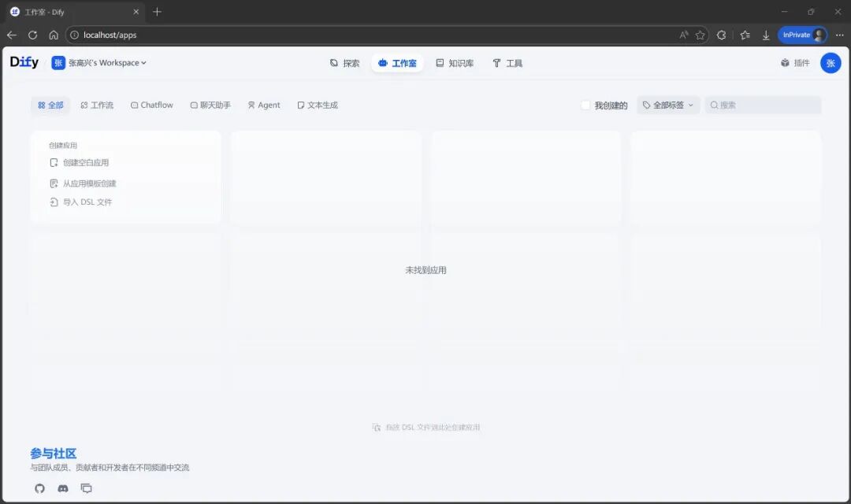This screenshot has height=504, width=851.
Task: Filter apps by Agent
Action: coord(264,106)
